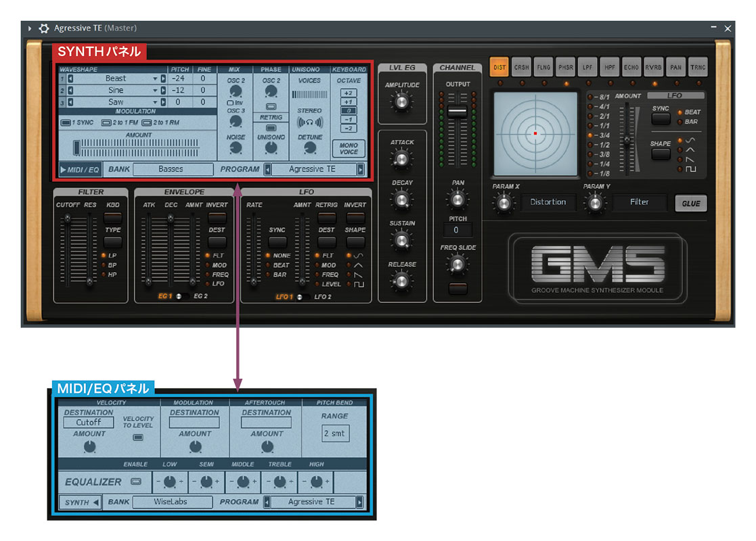Toggle the 2 to 1 RM switch
The height and width of the screenshot is (541, 756).
pyautogui.click(x=147, y=123)
